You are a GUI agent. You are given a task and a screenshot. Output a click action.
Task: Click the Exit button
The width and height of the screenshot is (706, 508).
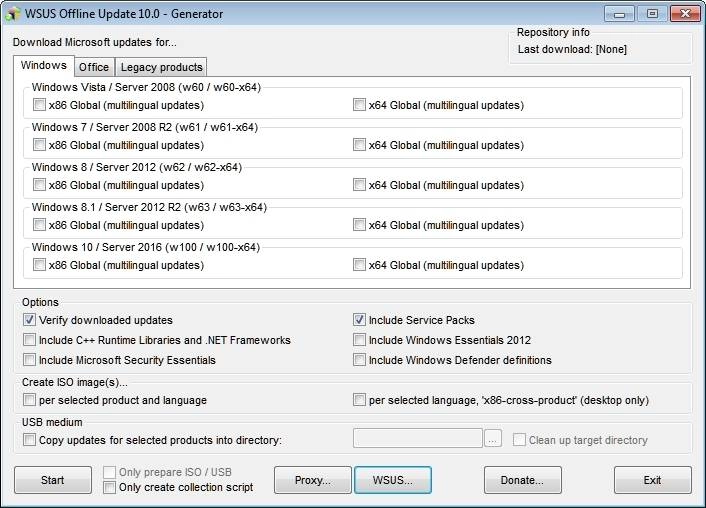[652, 480]
